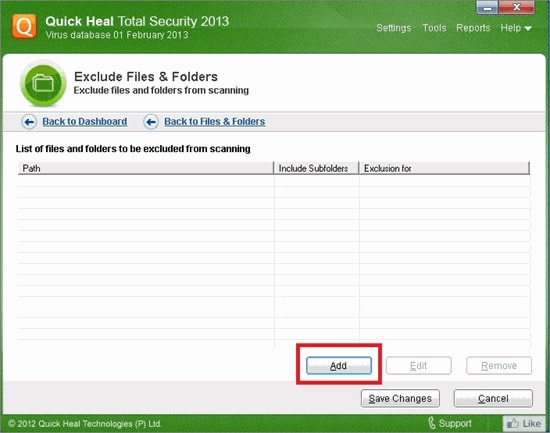Minimize the Quick Heal window
Screen dimensions: 550x433
(487, 7)
